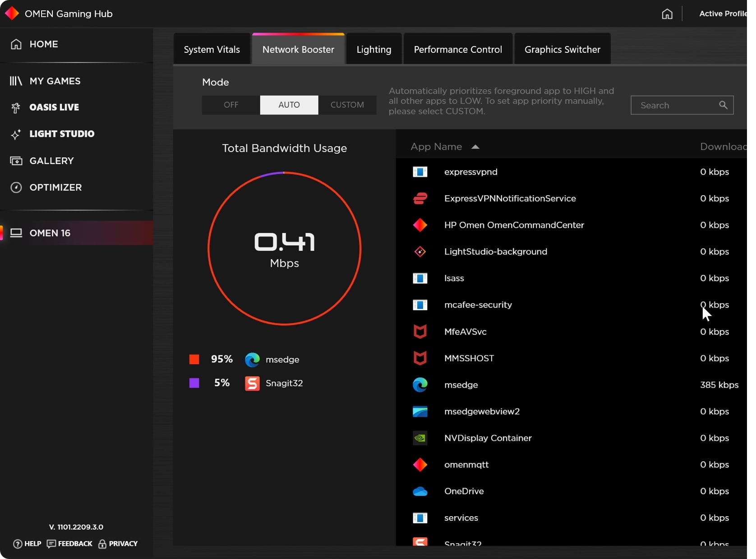This screenshot has width=756, height=559.
Task: Click the NVDisplay Container icon
Action: (x=419, y=438)
